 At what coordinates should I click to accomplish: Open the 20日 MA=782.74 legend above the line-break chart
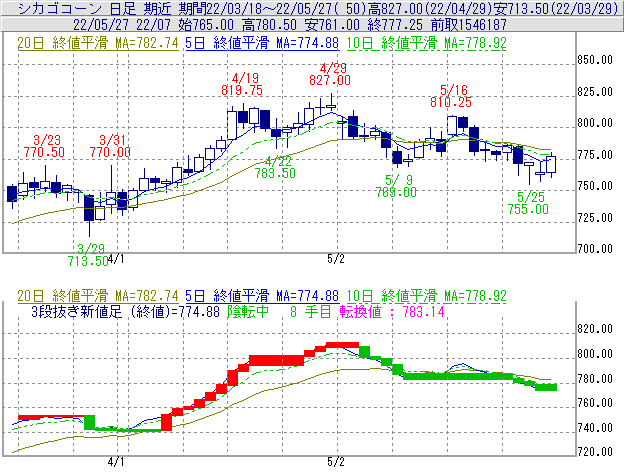(98, 296)
